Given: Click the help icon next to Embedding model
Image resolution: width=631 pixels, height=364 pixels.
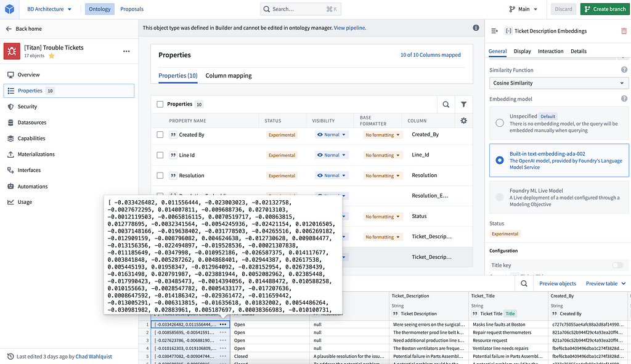Looking at the screenshot, I should pyautogui.click(x=624, y=99).
